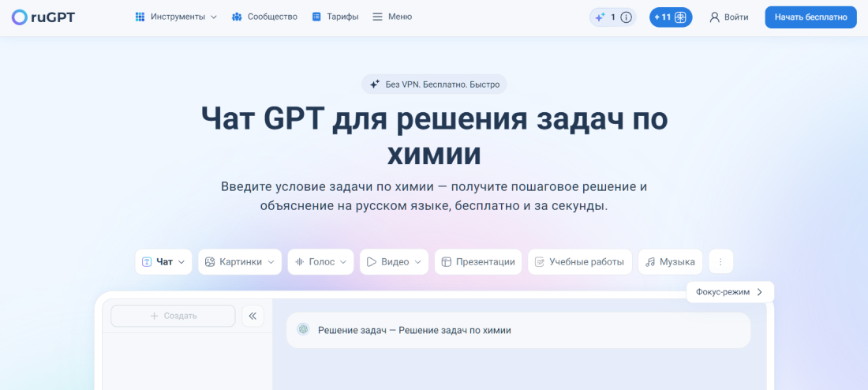Go to Сообщество in navigation
The image size is (868, 390).
[x=264, y=17]
